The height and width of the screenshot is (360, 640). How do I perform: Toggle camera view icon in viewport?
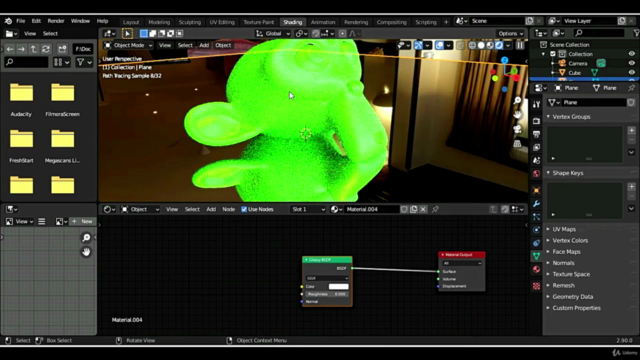[x=517, y=129]
